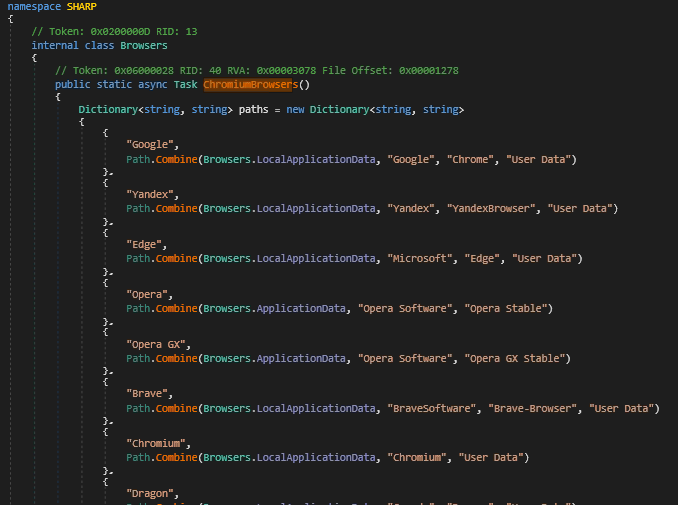Click the "Chrome" string argument

pos(470,160)
